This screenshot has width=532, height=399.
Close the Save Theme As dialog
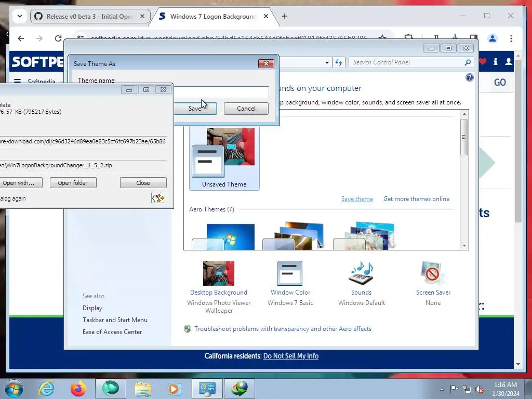click(x=266, y=63)
